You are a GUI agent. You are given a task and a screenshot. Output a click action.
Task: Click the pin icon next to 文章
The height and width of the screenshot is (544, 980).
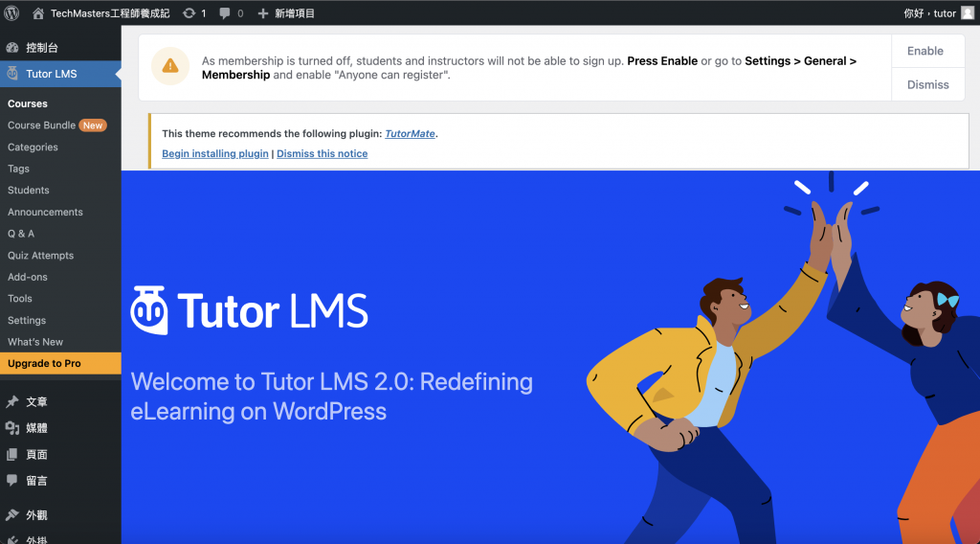point(12,401)
